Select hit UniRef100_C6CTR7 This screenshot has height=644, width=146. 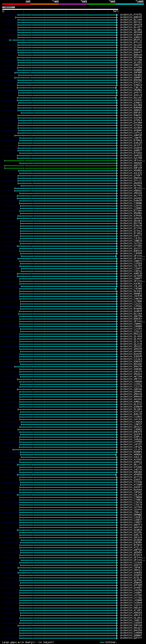131,266
